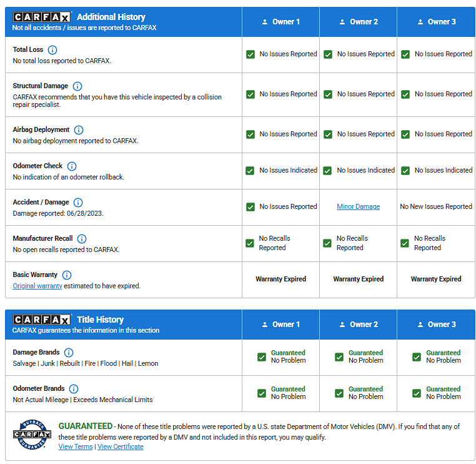Image resolution: width=476 pixels, height=464 pixels.
Task: Click the info icon next to Total Loss
Action: tap(52, 50)
